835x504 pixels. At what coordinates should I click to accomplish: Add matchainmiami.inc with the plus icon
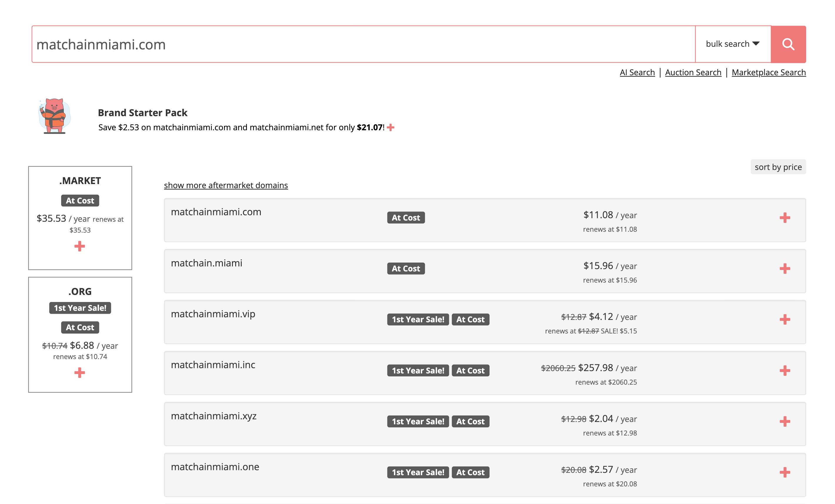785,371
